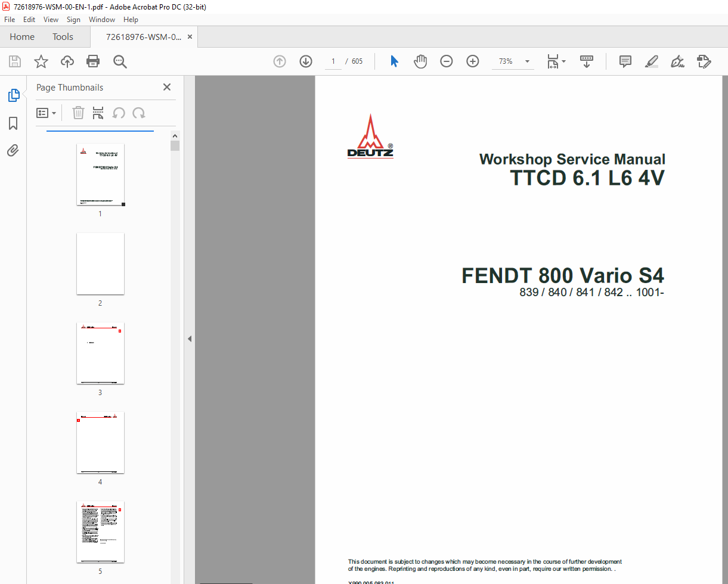Click the Save file icon
Screen dimensions: 728x584
(x=14, y=61)
